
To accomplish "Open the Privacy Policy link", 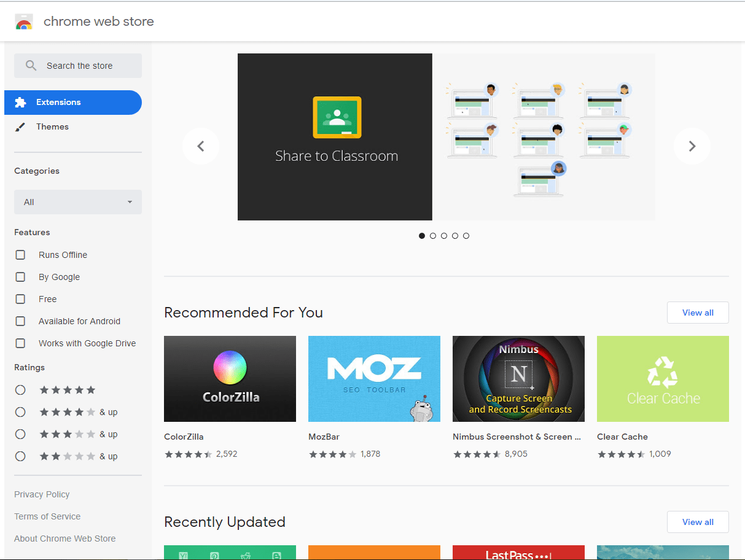I will 42,494.
